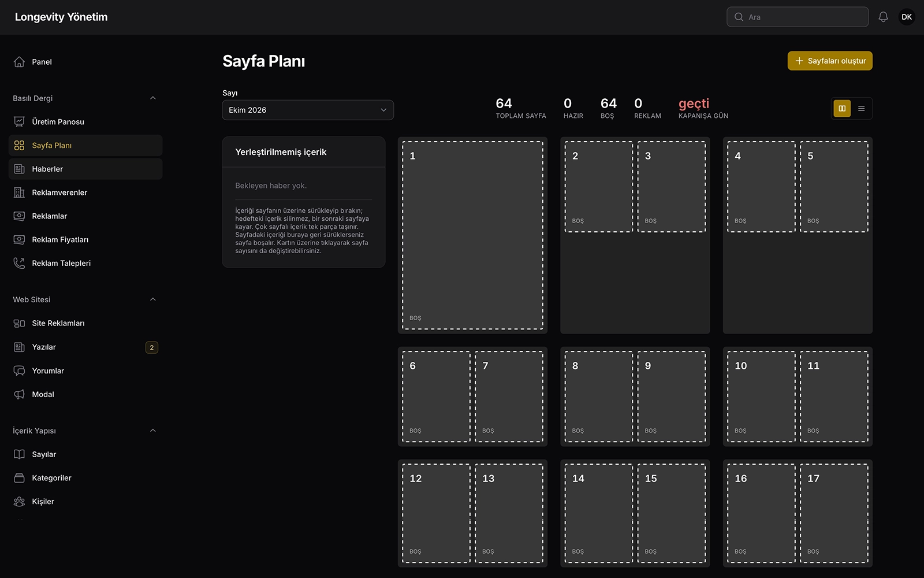Image resolution: width=924 pixels, height=578 pixels.
Task: Open the notifications bell icon
Action: click(x=883, y=17)
